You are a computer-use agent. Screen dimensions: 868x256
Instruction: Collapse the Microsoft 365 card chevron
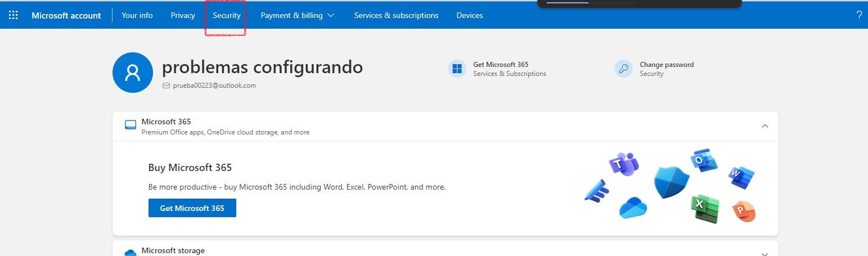764,126
